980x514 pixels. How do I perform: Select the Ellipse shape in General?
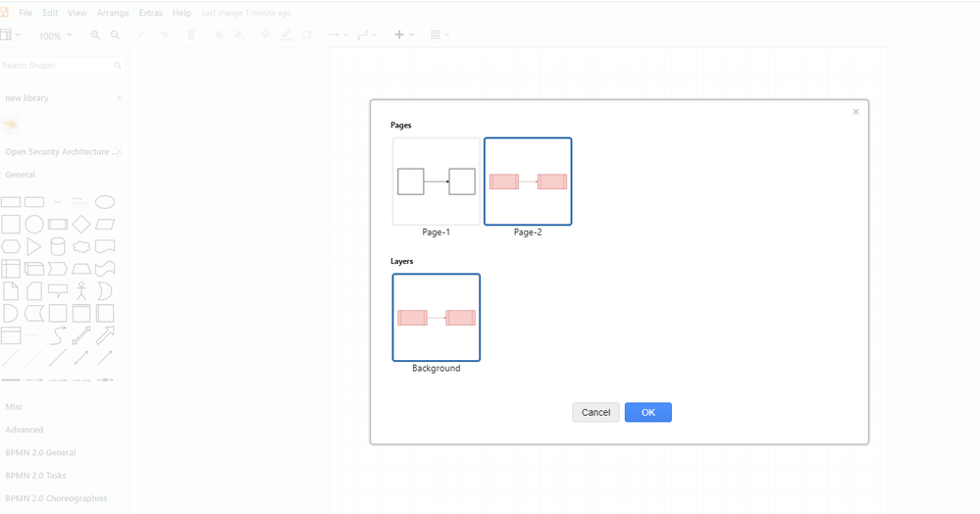[105, 202]
